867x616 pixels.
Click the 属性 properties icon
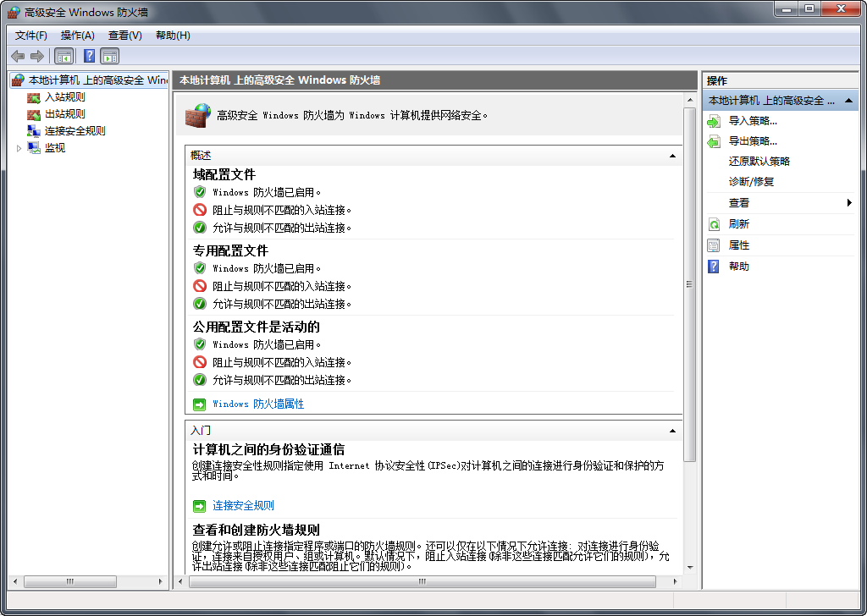(714, 245)
